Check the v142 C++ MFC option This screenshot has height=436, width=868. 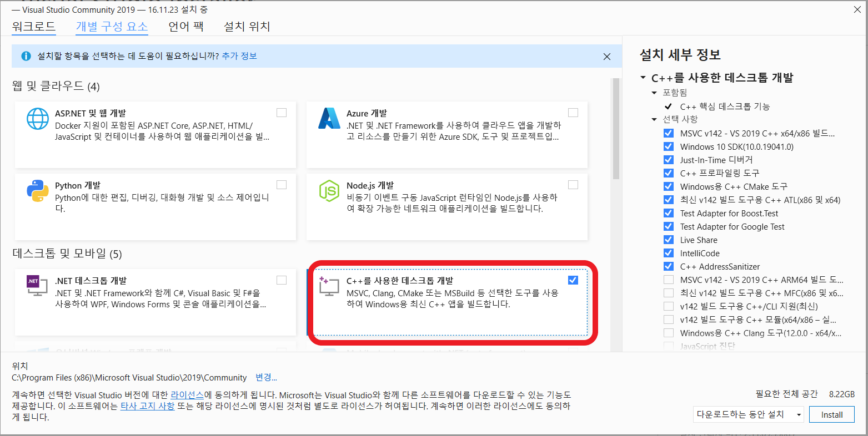(x=669, y=293)
